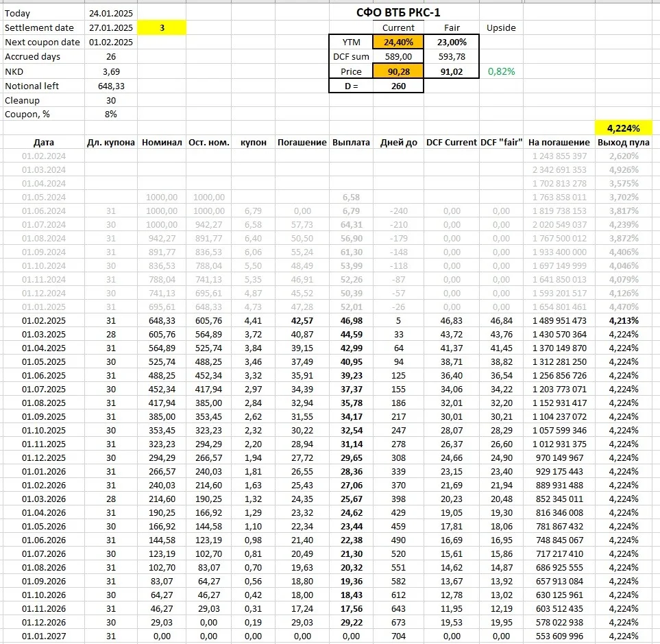Select date cell 01.06.2026
This screenshot has width=660, height=644.
[44, 540]
